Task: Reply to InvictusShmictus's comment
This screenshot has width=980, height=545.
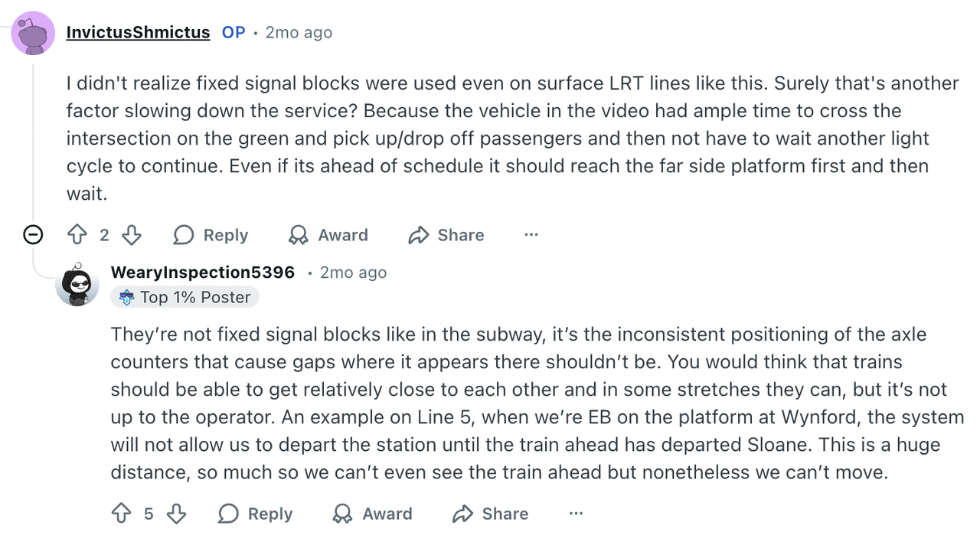Action: pos(211,235)
